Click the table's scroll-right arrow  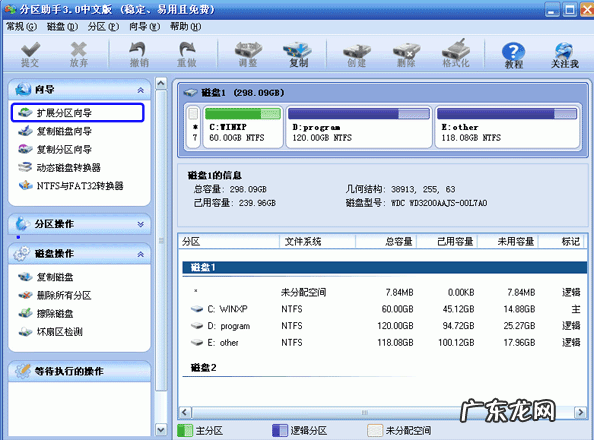[x=580, y=412]
